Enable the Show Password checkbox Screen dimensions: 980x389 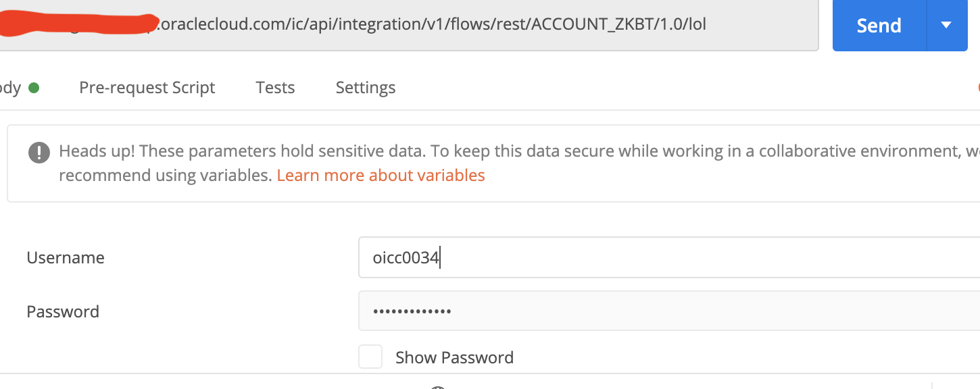(370, 357)
